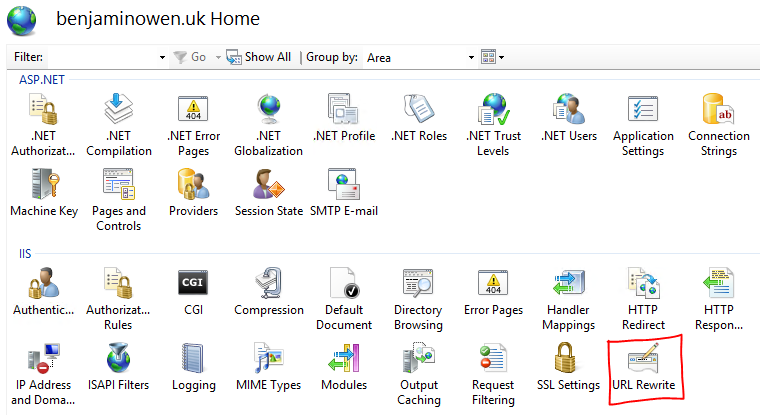Open Request Filtering
The height and width of the screenshot is (415, 760).
(x=493, y=374)
